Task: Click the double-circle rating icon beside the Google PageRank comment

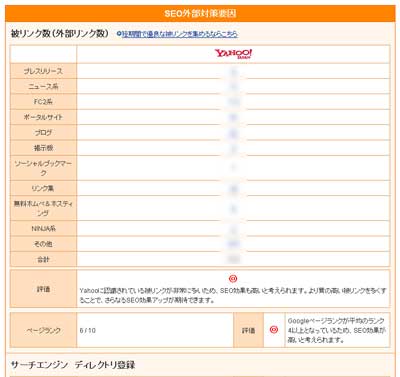Action: [x=274, y=330]
